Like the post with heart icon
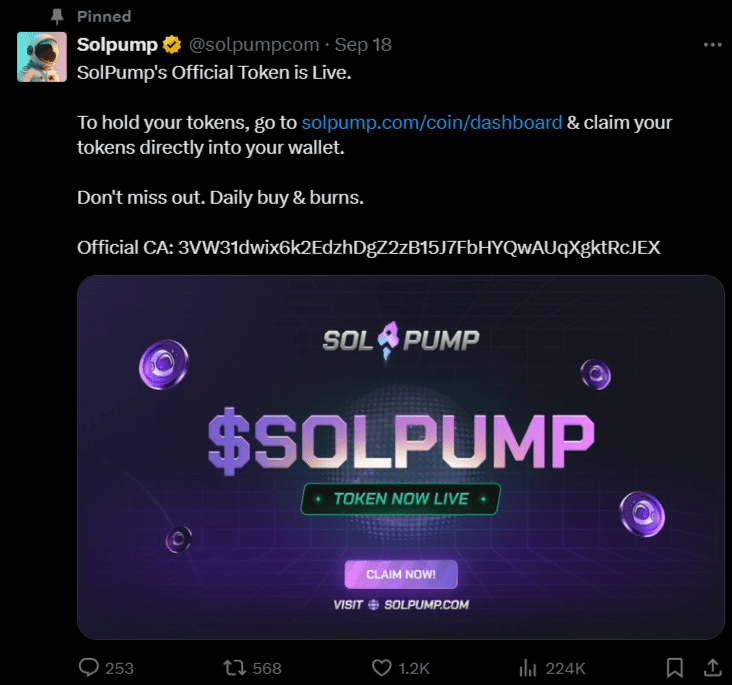Screen dimensions: 732x685 coord(381,667)
